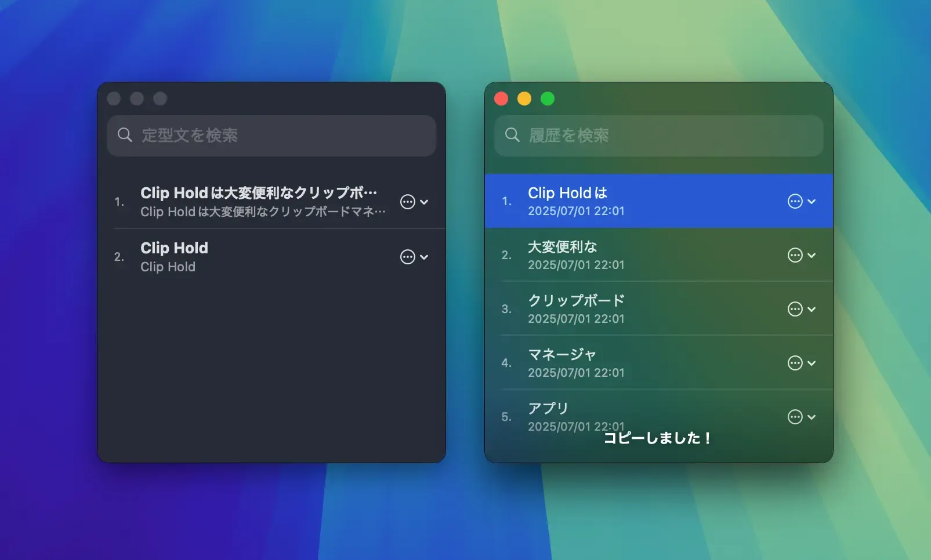Click the 履歴を検索 search field
This screenshot has height=560, width=931.
click(659, 135)
